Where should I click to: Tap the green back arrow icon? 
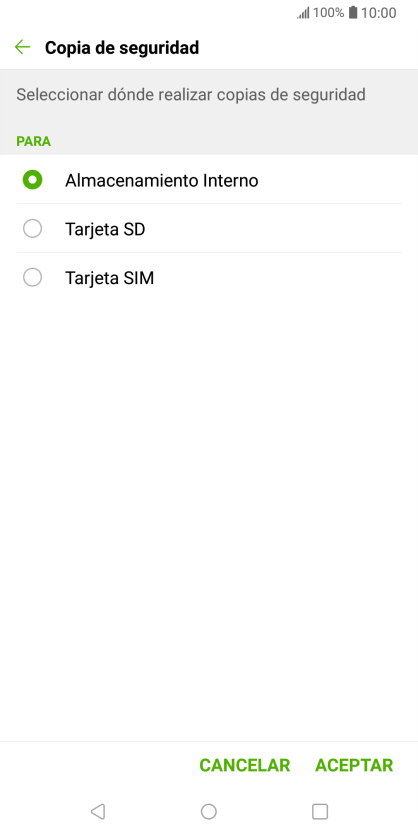click(22, 47)
